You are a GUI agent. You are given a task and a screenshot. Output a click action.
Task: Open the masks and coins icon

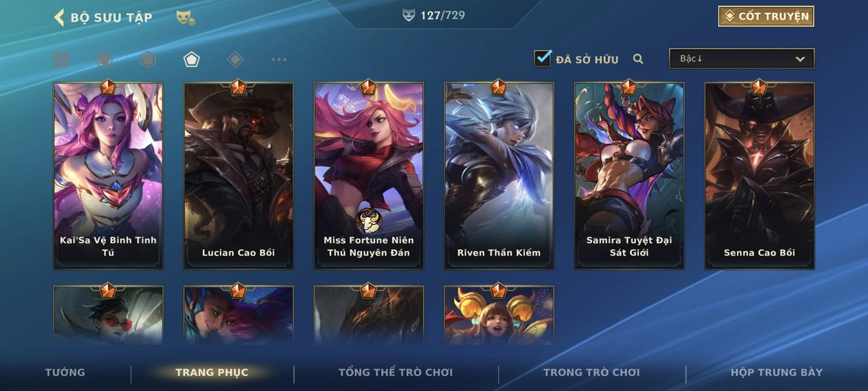tap(186, 18)
